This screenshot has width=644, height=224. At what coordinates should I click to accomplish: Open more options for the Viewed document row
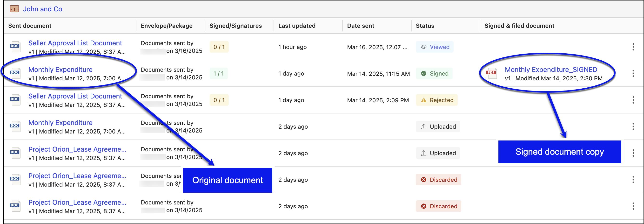pyautogui.click(x=633, y=47)
